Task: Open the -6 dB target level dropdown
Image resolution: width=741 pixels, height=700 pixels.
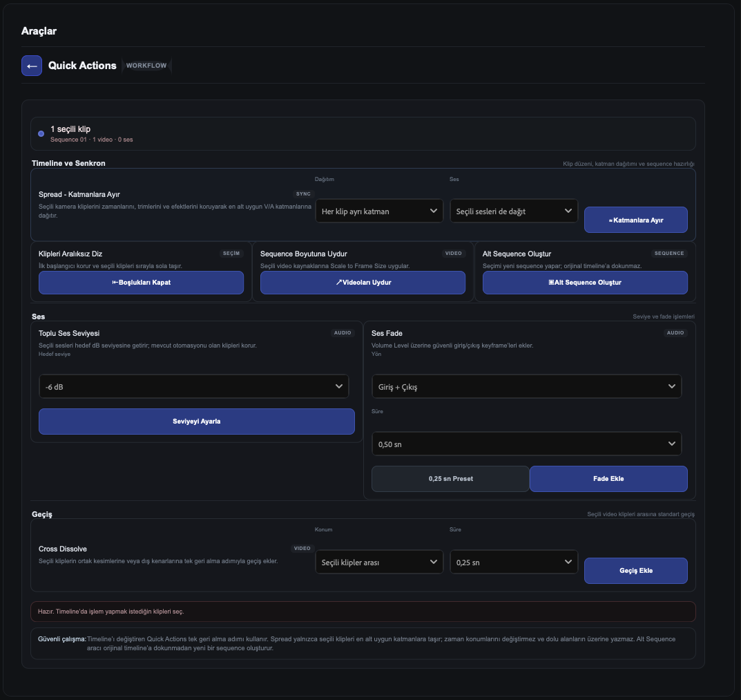Action: (194, 386)
